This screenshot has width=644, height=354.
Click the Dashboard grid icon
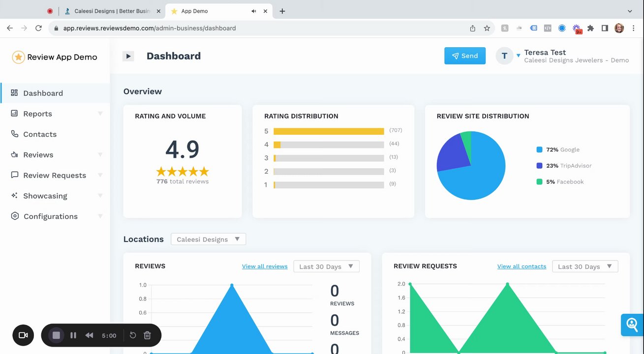coord(14,92)
